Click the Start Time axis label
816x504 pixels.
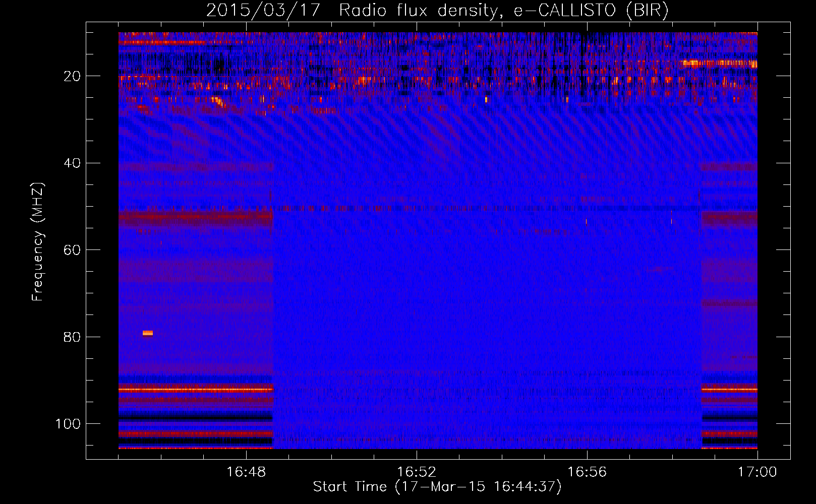click(437, 487)
